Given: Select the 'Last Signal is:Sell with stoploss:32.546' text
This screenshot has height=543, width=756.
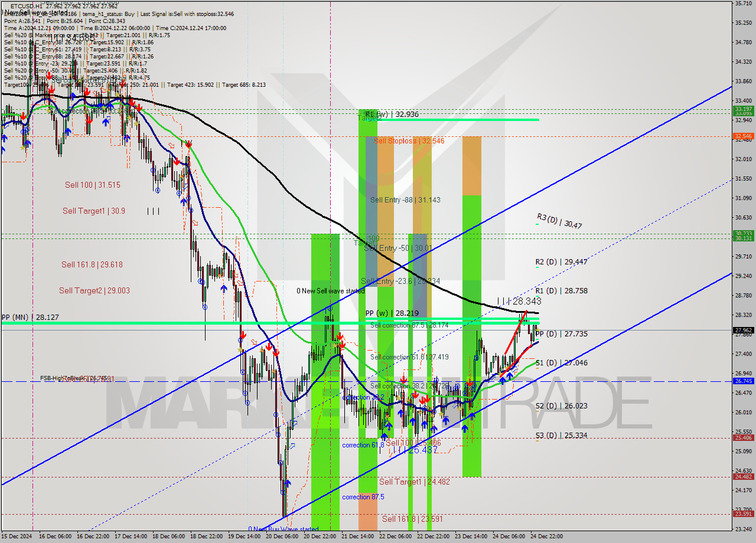Looking at the screenshot, I should point(188,13).
